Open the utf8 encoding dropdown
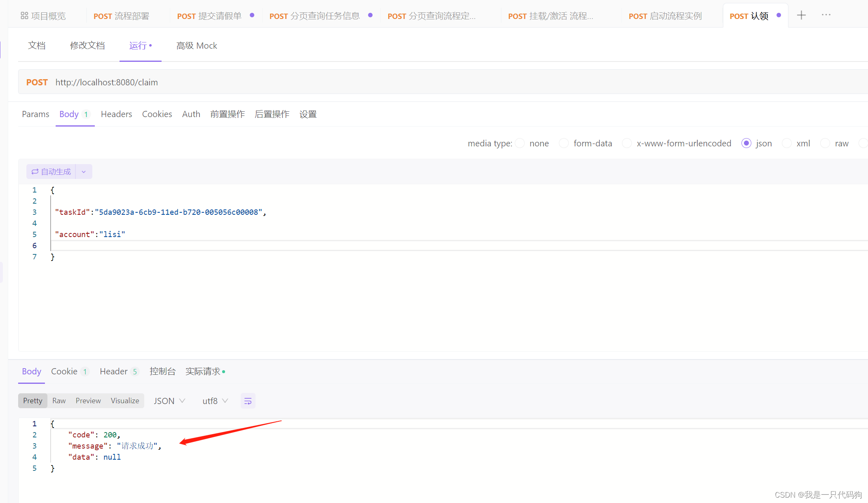The width and height of the screenshot is (868, 503). tap(214, 400)
